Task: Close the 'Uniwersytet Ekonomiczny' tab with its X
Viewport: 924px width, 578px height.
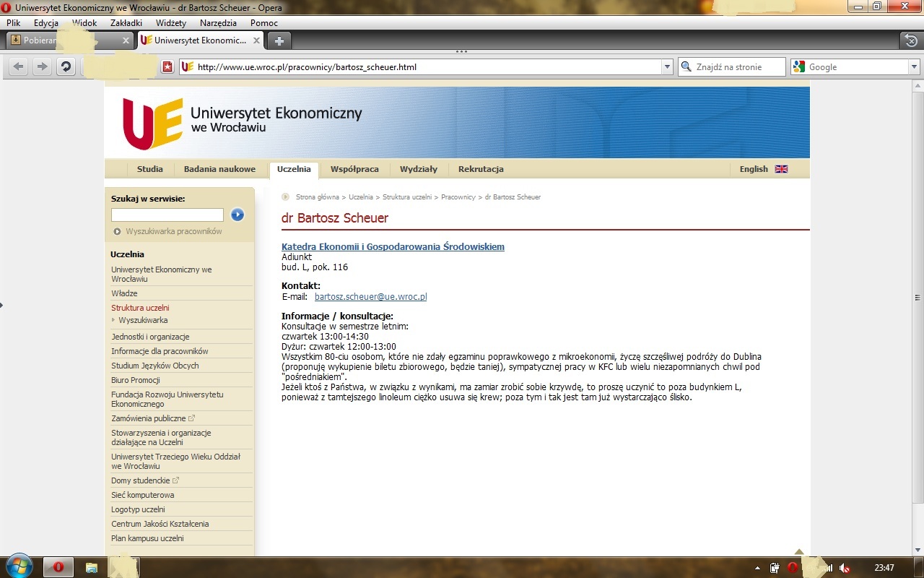Action: coord(256,40)
